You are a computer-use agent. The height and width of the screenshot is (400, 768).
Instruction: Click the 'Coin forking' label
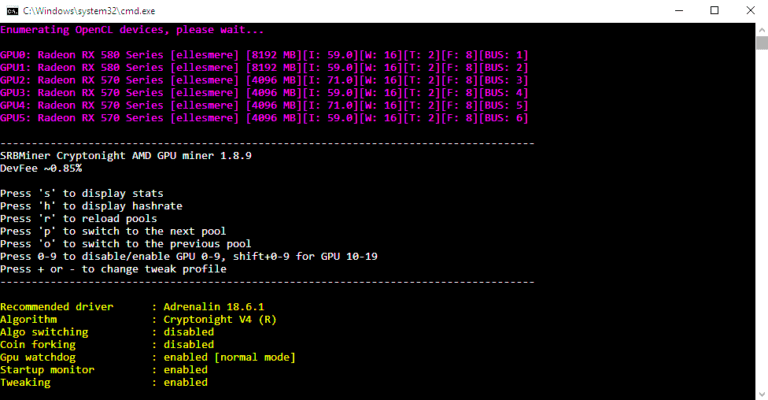[38, 345]
